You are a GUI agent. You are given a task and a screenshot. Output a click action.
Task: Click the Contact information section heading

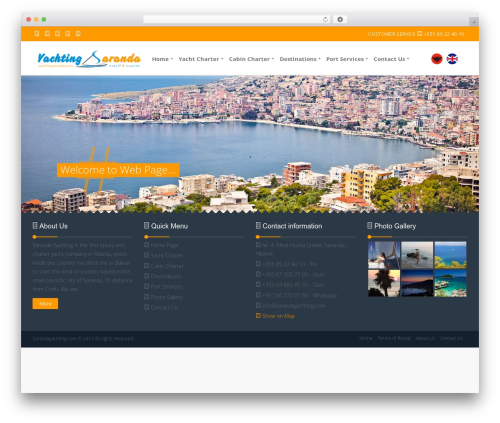292,226
